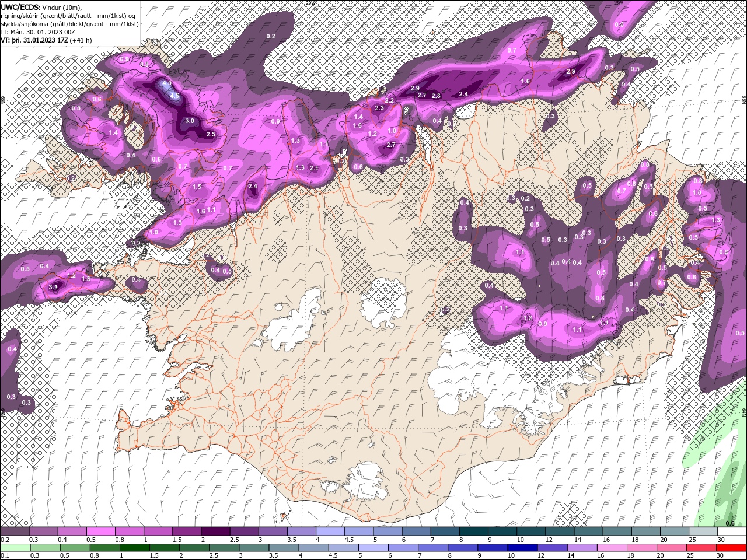The width and height of the screenshot is (747, 560).
Task: Select the darkest green 1–1.5 rain swatch
Action: pos(134,548)
